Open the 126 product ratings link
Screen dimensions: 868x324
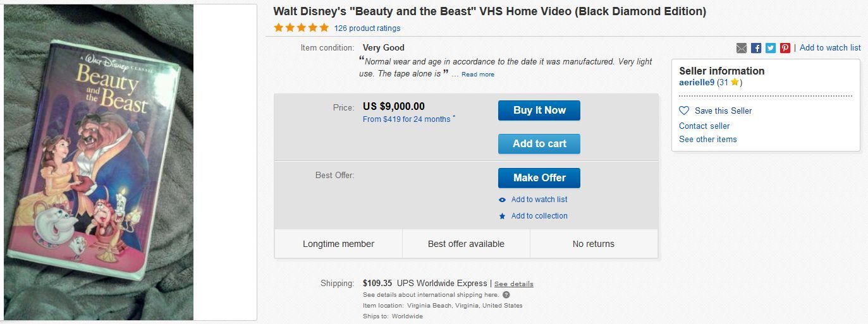point(367,28)
